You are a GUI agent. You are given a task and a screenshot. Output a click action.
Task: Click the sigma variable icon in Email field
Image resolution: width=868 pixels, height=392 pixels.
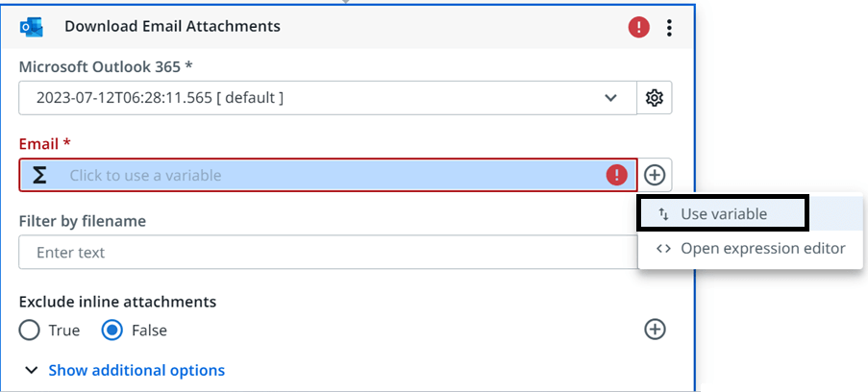[x=38, y=176]
